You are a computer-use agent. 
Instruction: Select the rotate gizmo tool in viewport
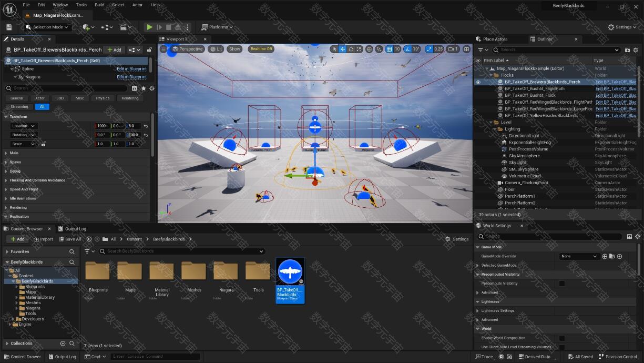click(x=351, y=49)
